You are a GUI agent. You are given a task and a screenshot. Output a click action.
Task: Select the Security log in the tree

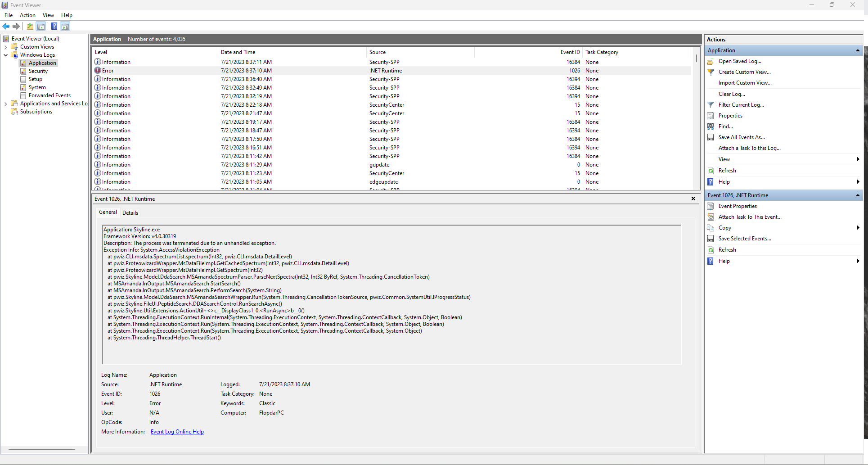click(x=38, y=71)
